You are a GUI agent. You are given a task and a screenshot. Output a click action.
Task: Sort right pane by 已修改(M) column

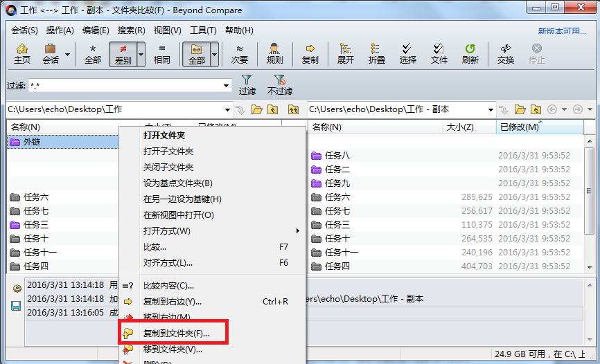tap(540, 127)
